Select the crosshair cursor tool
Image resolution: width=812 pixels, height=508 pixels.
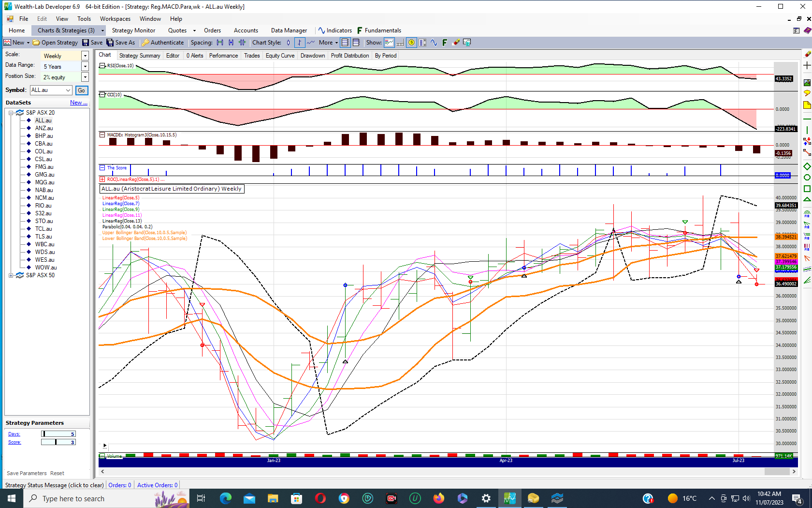click(807, 65)
